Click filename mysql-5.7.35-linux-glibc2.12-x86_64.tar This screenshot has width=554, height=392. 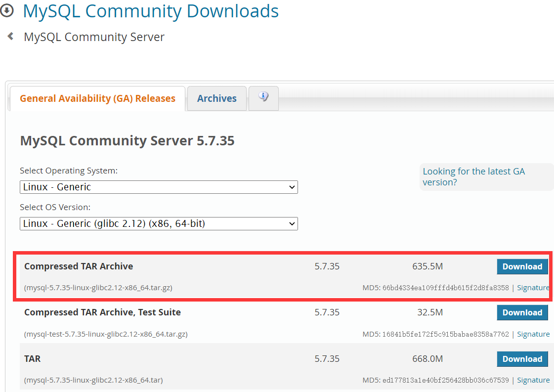click(x=93, y=380)
